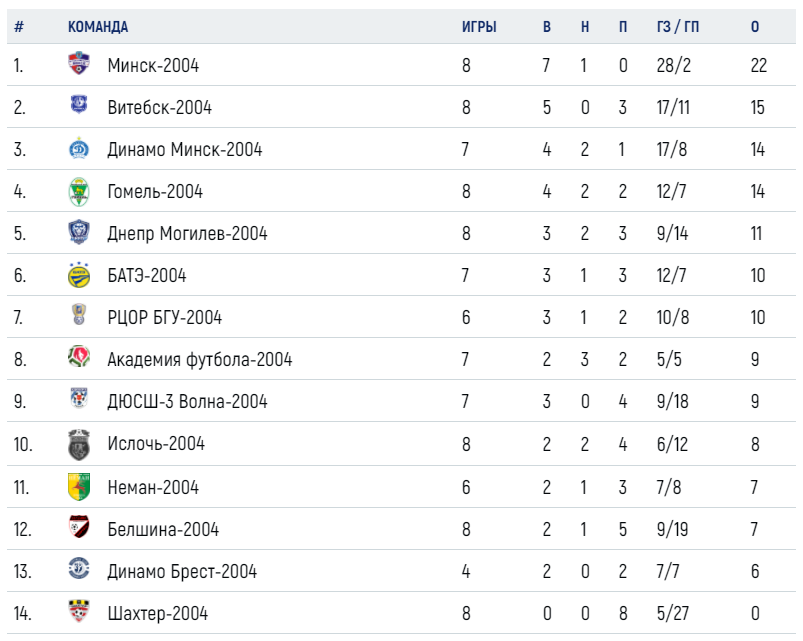Open the РЦОР БГУ-2004 team name
Viewport: 803px width, 641px height.
tap(164, 317)
